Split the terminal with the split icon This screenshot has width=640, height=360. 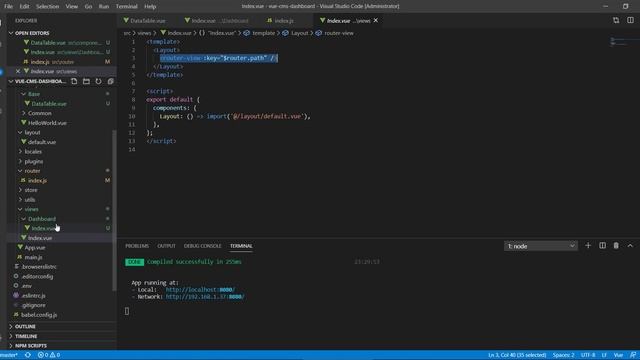click(602, 246)
